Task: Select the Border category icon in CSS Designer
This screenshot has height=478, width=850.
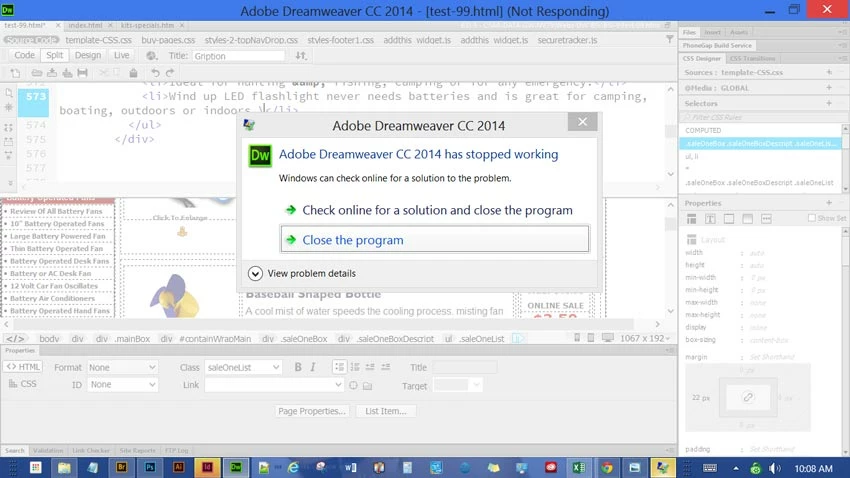Action: 729,219
